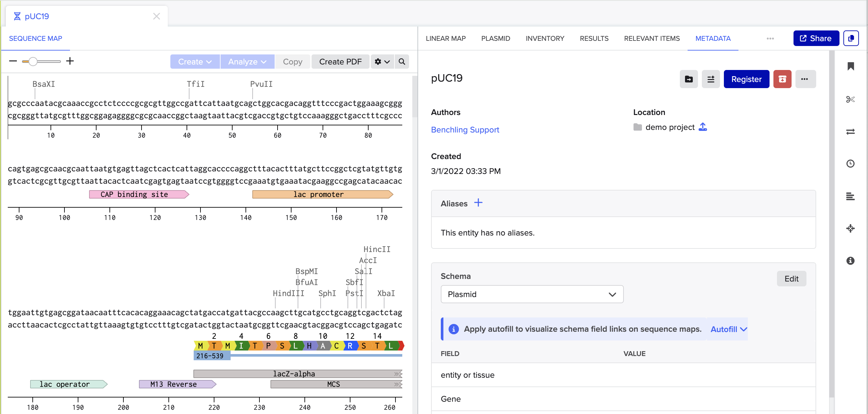The width and height of the screenshot is (868, 414).
Task: Click the copy link icon beside Share
Action: point(851,39)
